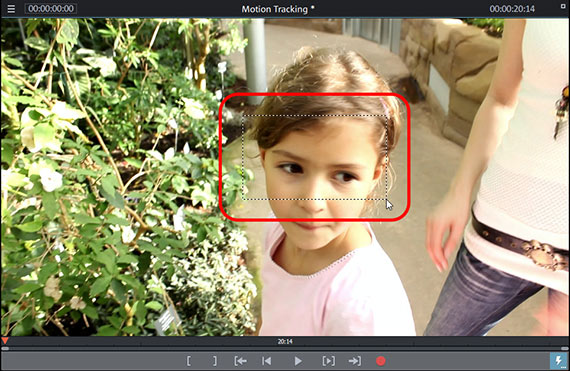The image size is (570, 371).
Task: Toggle the monitor maximize icon in top corner
Action: [x=563, y=6]
